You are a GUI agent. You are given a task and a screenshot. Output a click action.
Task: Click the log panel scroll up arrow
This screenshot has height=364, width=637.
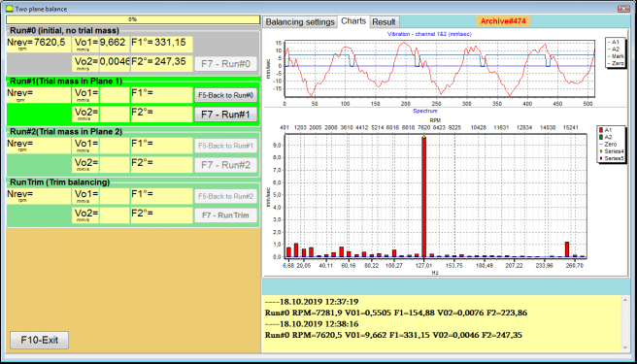[625, 299]
